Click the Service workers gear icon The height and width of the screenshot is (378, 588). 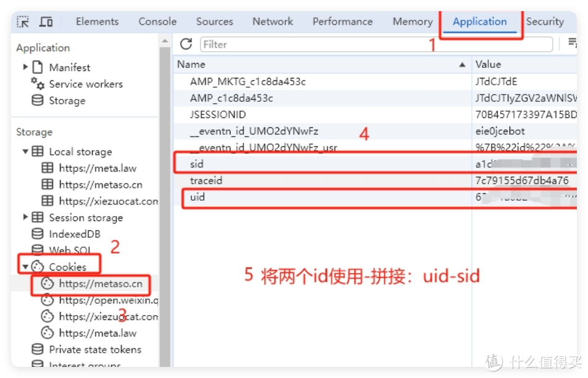pyautogui.click(x=38, y=83)
